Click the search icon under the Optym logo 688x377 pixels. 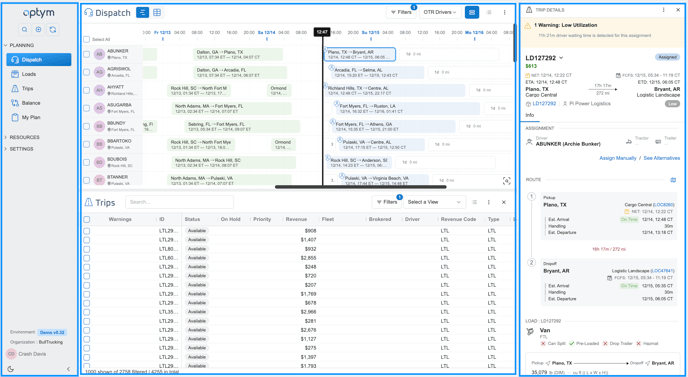pos(25,29)
